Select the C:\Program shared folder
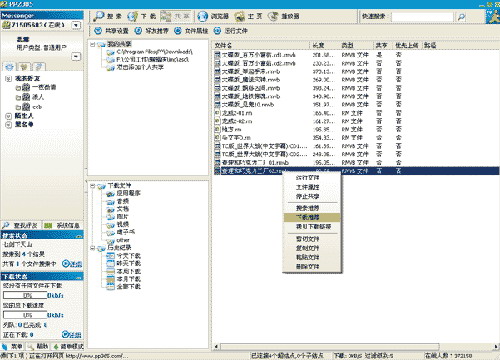The width and height of the screenshot is (500, 360). click(x=150, y=52)
